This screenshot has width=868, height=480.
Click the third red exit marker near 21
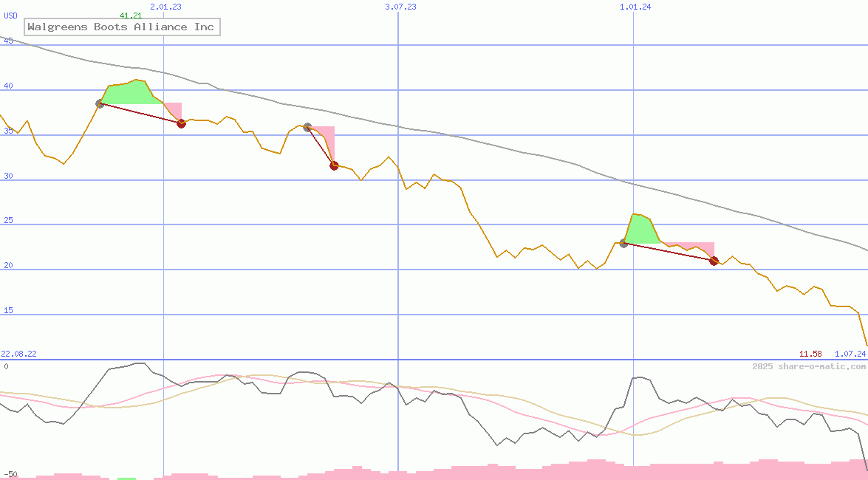tap(714, 261)
